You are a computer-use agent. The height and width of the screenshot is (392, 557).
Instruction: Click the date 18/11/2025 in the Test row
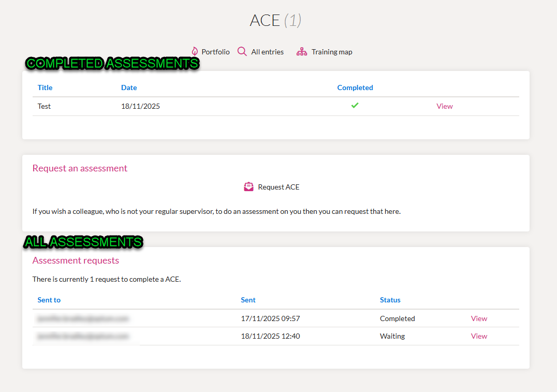[140, 106]
